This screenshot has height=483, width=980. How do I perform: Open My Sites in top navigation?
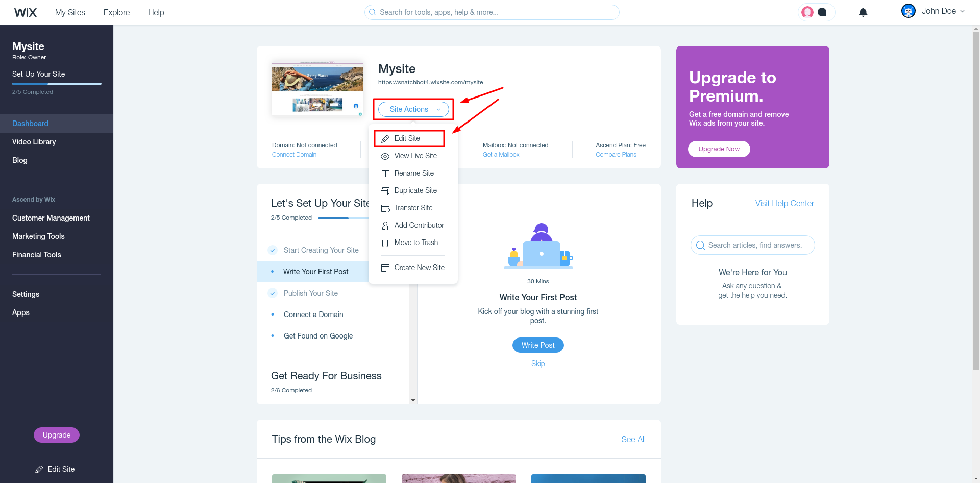(x=70, y=12)
